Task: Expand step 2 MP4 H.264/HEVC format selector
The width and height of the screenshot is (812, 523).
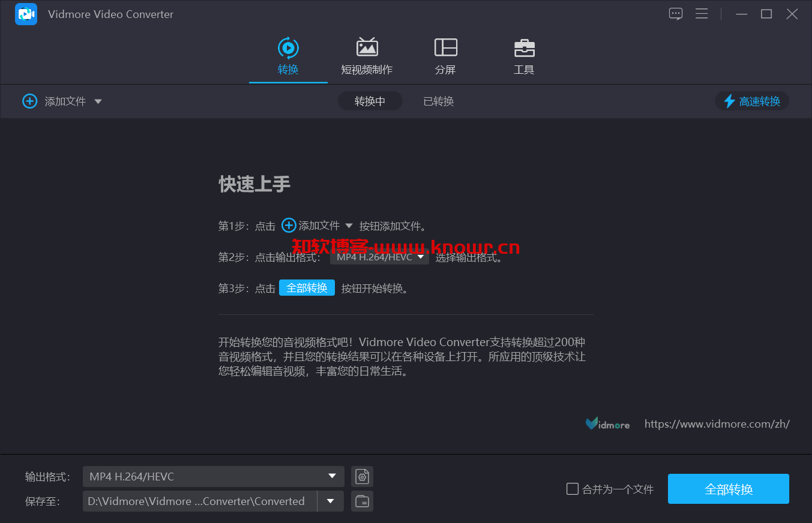Action: coord(379,257)
